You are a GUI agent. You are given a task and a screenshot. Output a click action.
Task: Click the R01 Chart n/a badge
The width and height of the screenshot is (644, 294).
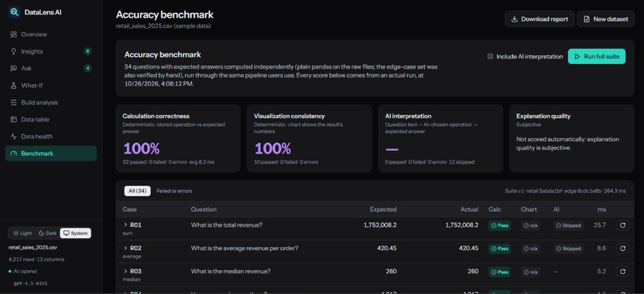tap(531, 225)
